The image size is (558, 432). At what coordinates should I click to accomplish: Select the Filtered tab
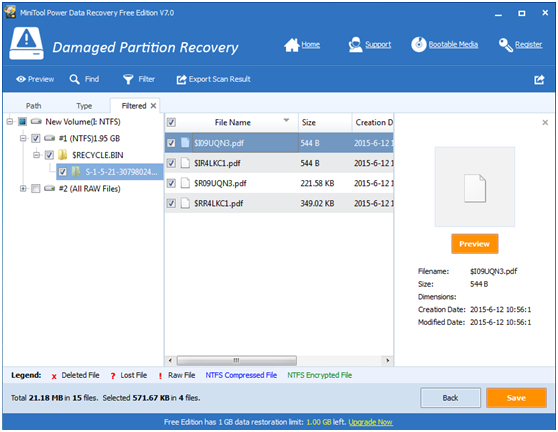click(134, 106)
